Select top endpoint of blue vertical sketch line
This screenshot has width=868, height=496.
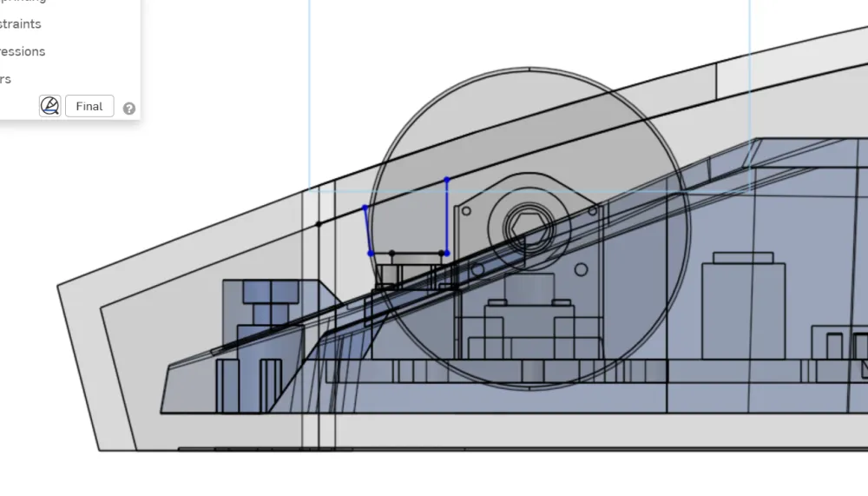(447, 181)
